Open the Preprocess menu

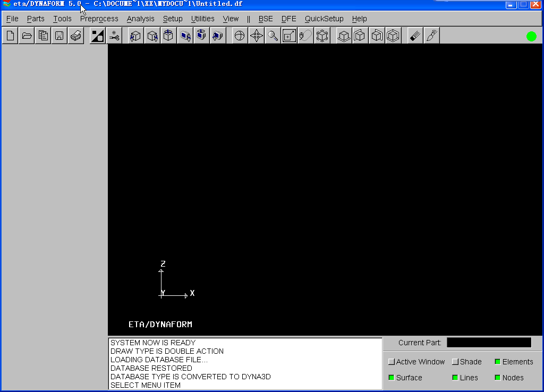click(x=99, y=19)
